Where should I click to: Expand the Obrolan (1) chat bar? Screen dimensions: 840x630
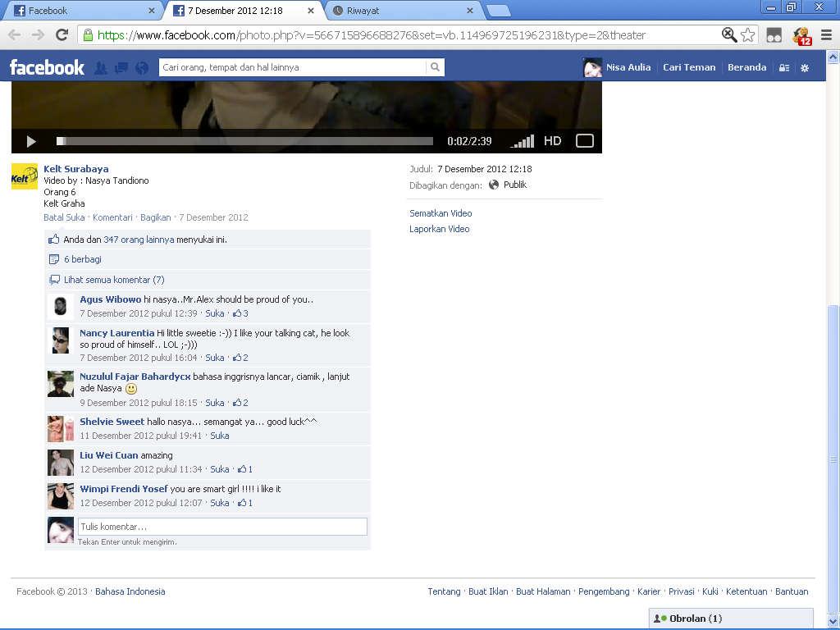(731, 619)
